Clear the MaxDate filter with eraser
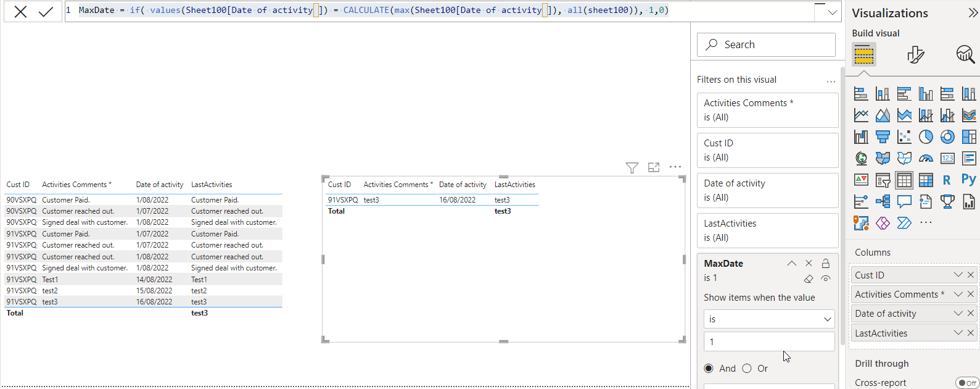The height and width of the screenshot is (389, 980). pyautogui.click(x=809, y=279)
